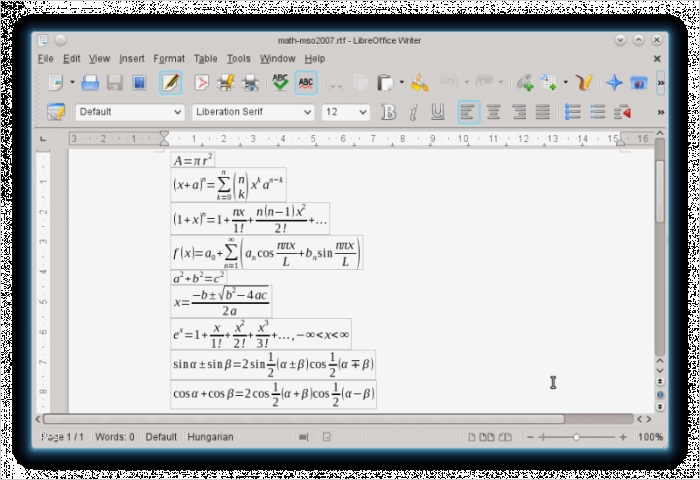Click the Document as E-mail icon
Screen dimensions: 700x480
[139, 83]
